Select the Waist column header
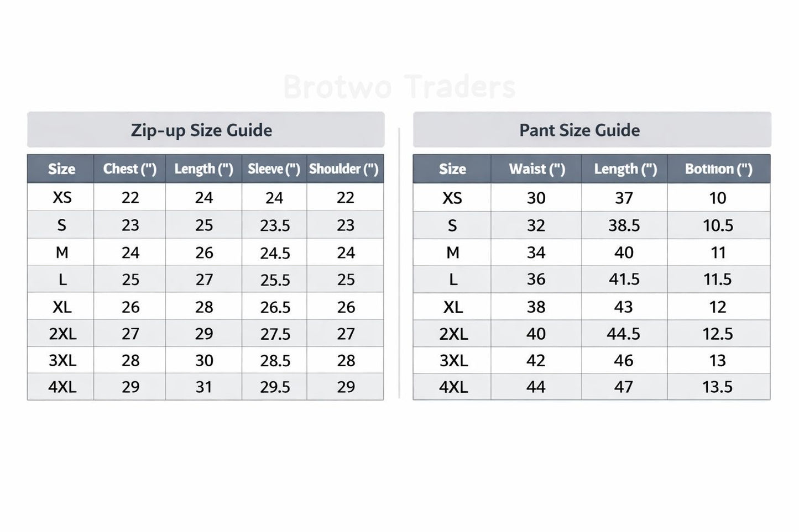 537,169
